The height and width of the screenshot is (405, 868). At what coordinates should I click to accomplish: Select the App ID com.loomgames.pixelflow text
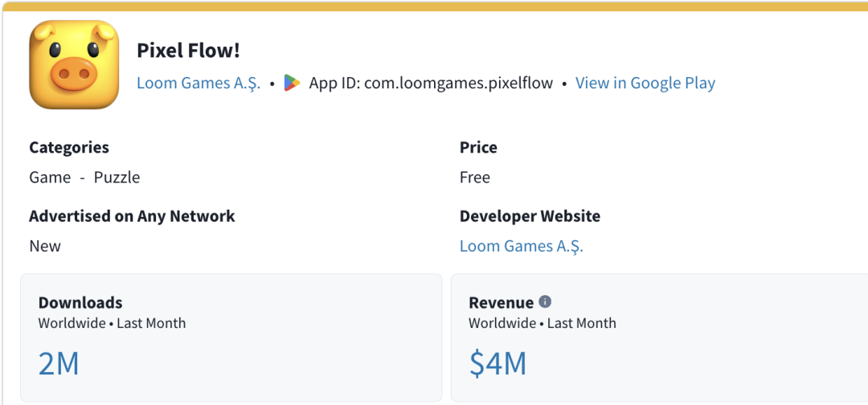point(431,83)
